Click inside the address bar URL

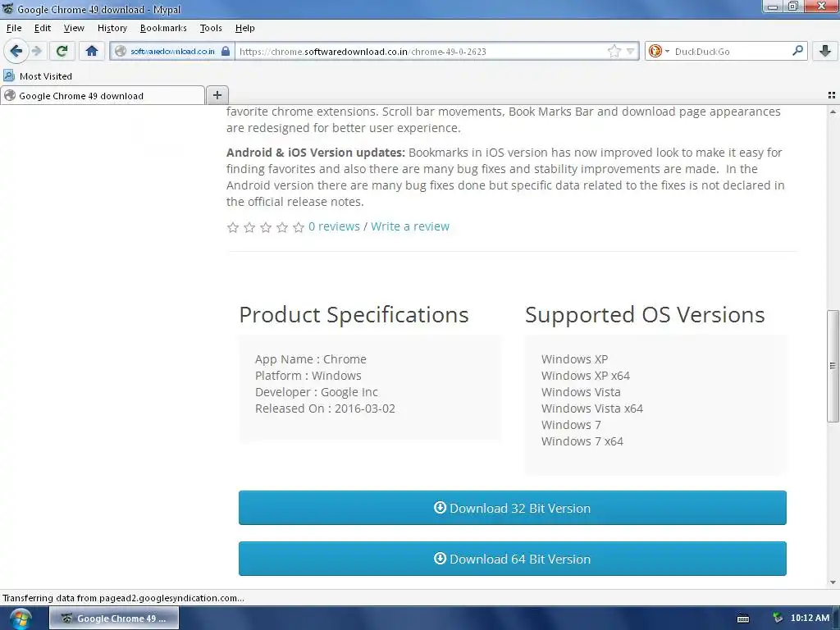click(x=421, y=52)
